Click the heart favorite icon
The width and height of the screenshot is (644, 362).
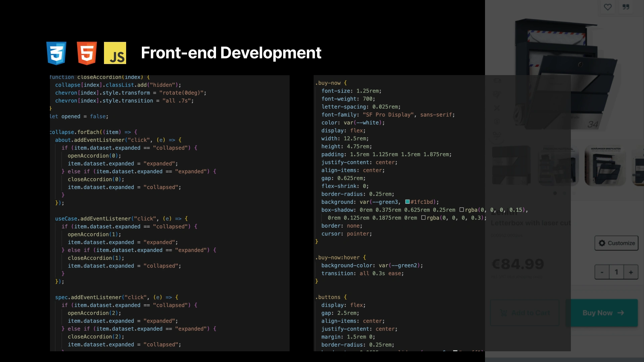[607, 7]
